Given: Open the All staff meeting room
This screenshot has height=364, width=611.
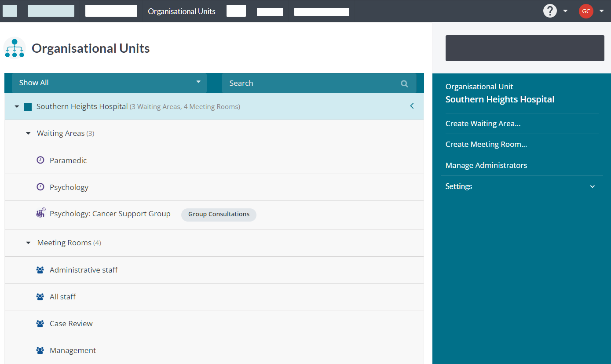Looking at the screenshot, I should coord(62,296).
